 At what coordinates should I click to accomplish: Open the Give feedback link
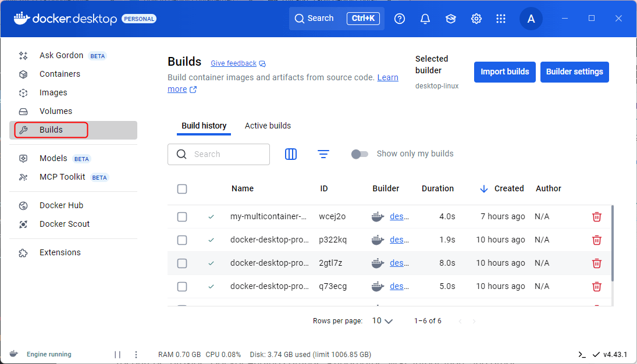[x=233, y=63]
